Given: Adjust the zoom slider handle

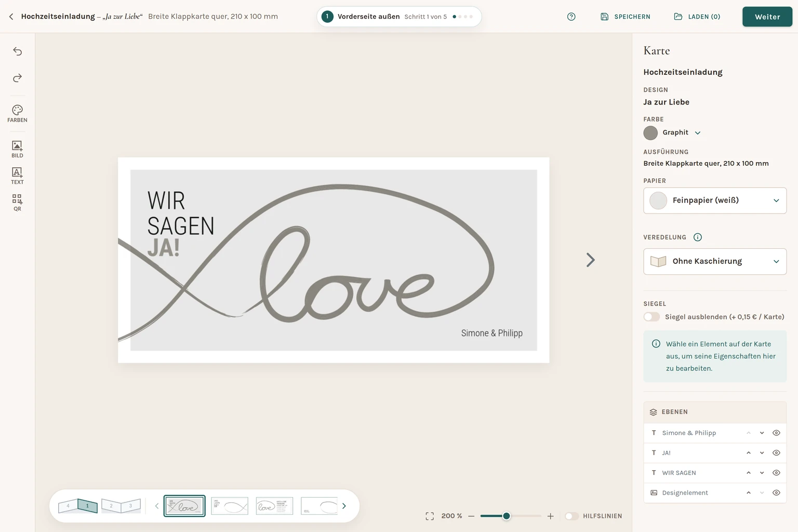Looking at the screenshot, I should pos(507,516).
